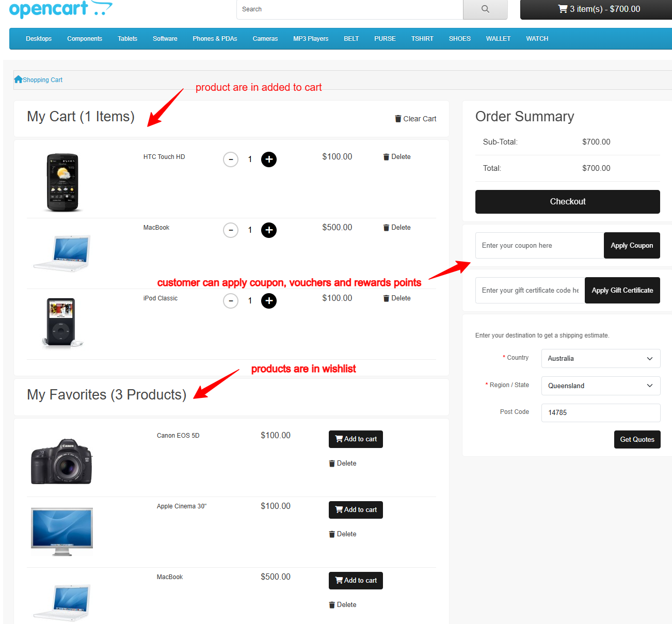
Task: Click the MacBook thumbnail in My Cart
Action: (62, 253)
